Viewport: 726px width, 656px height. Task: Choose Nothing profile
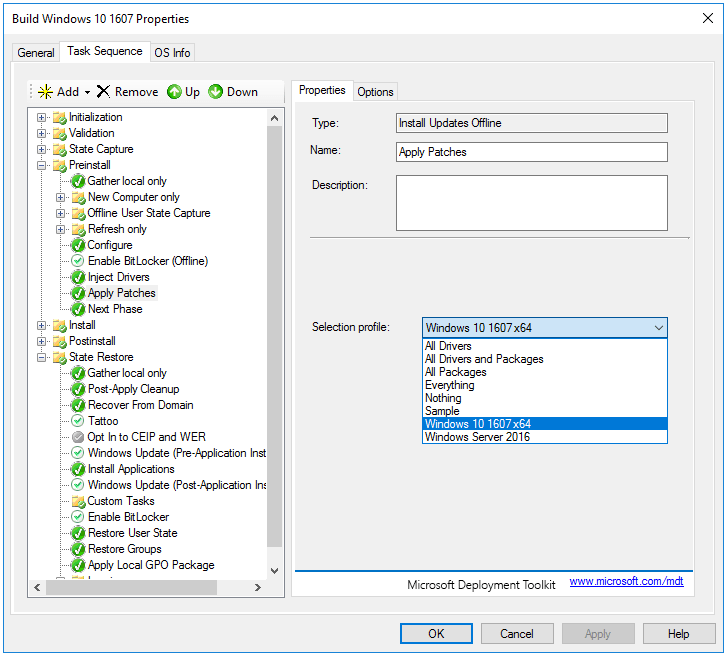pos(544,398)
